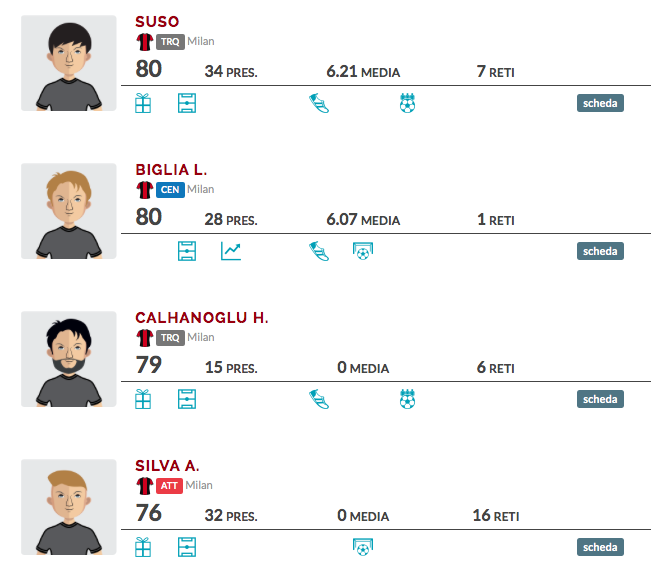Screen dimensions: 670x579
Task: Click the football pitch icon under Suso
Action: click(x=187, y=103)
